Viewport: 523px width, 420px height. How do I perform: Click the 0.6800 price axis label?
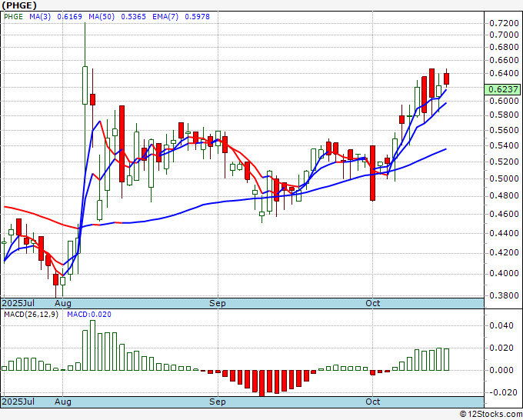coord(504,48)
